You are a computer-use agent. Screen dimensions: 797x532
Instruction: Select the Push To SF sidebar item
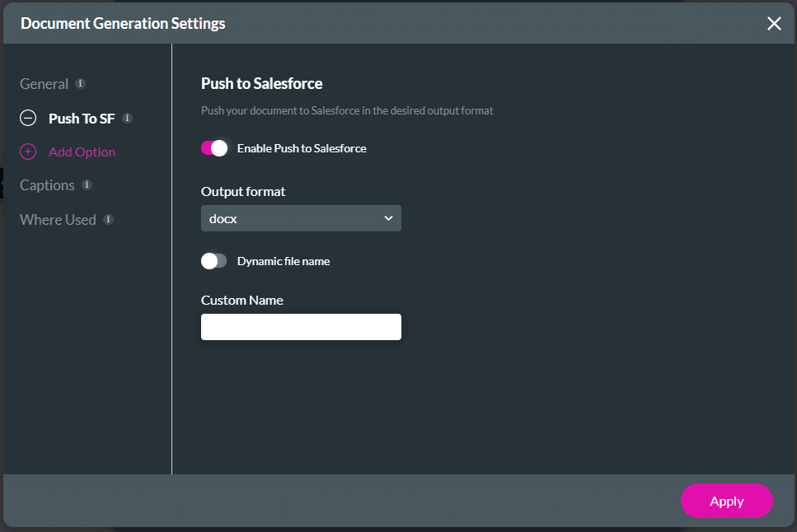82,119
